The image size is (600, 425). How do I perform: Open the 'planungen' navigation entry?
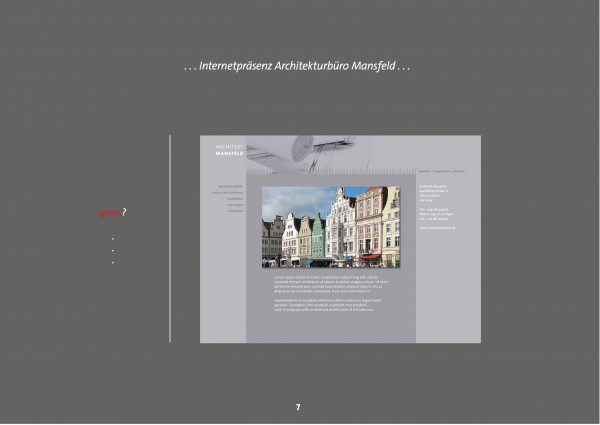pyautogui.click(x=234, y=205)
